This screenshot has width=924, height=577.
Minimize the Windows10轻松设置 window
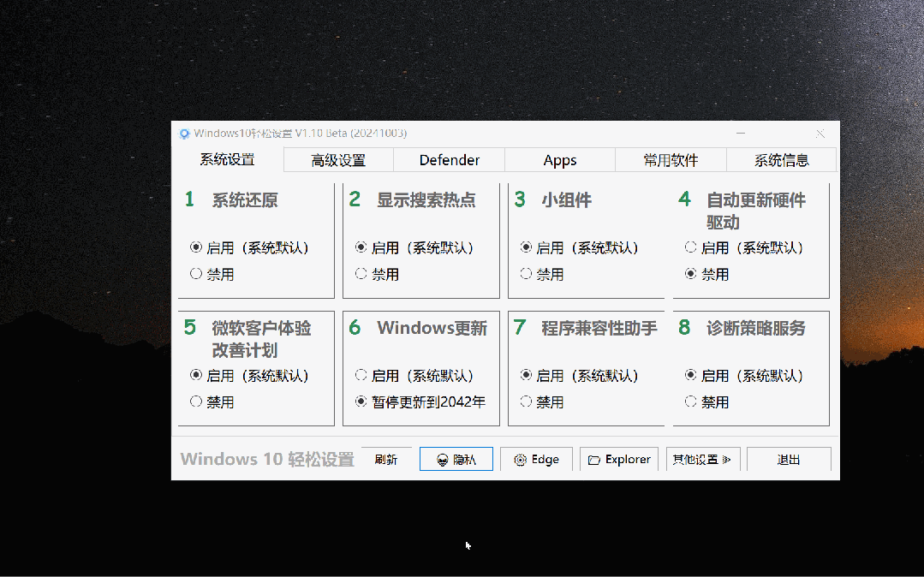[x=741, y=134]
